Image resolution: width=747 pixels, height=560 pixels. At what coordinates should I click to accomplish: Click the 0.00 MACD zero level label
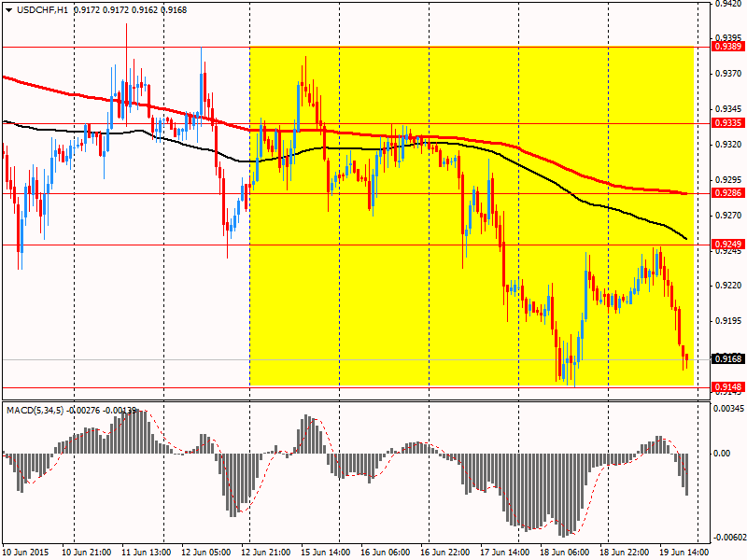coord(723,454)
